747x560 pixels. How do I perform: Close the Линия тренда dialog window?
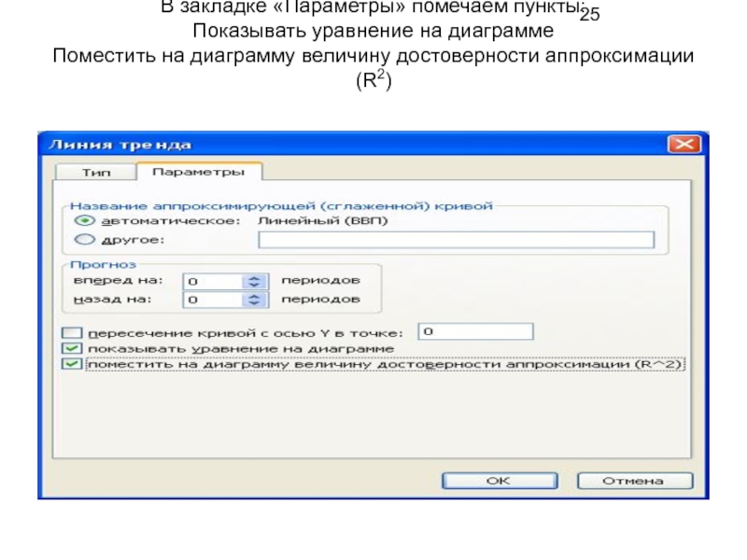(683, 145)
